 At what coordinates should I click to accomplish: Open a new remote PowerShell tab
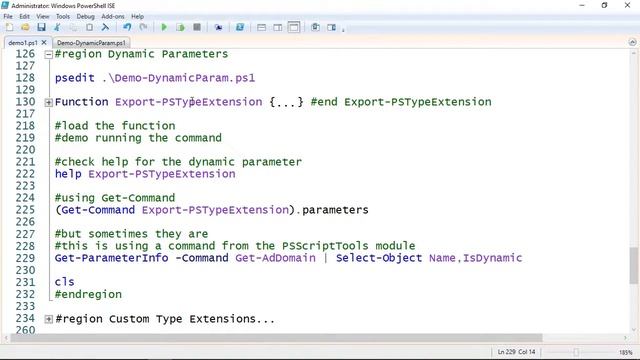(218, 27)
